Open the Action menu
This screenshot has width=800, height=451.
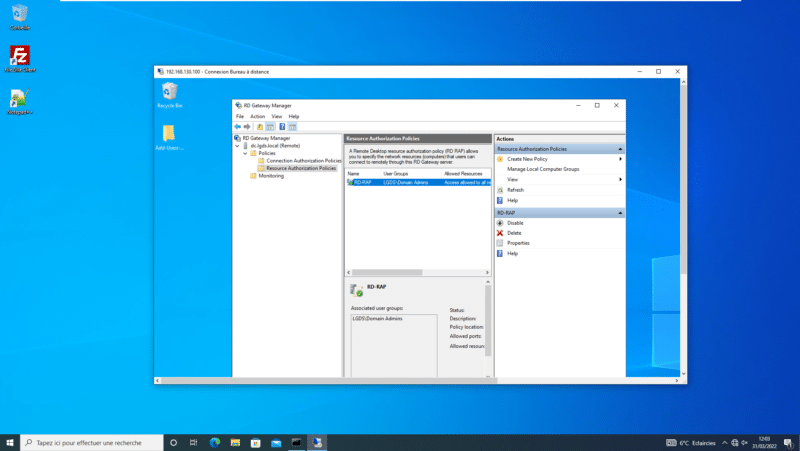click(257, 116)
